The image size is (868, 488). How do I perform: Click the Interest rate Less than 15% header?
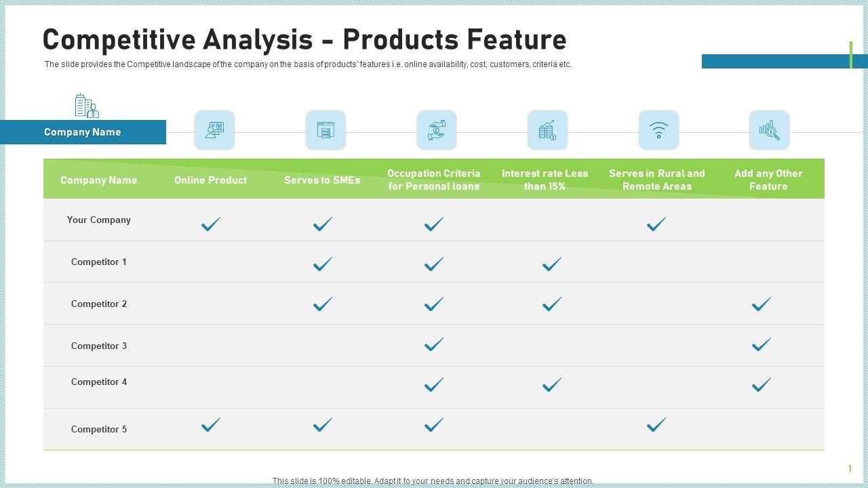pyautogui.click(x=545, y=180)
